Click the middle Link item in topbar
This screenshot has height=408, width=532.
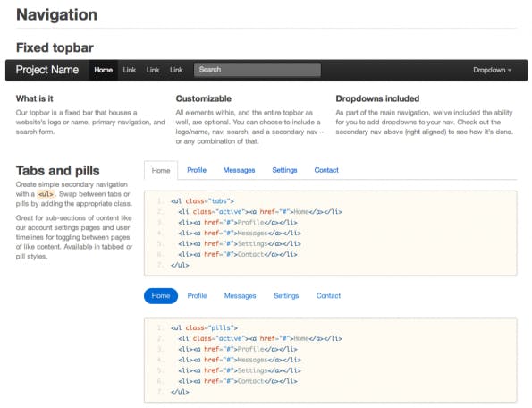coord(153,70)
